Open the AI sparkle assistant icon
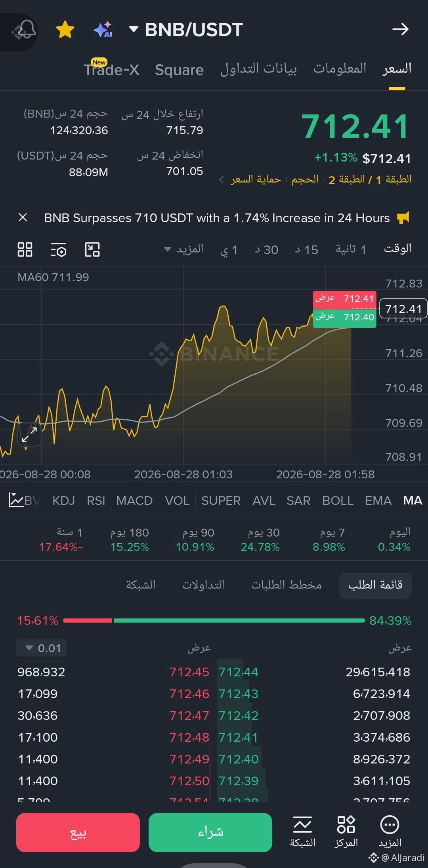The width and height of the screenshot is (428, 868). (103, 30)
